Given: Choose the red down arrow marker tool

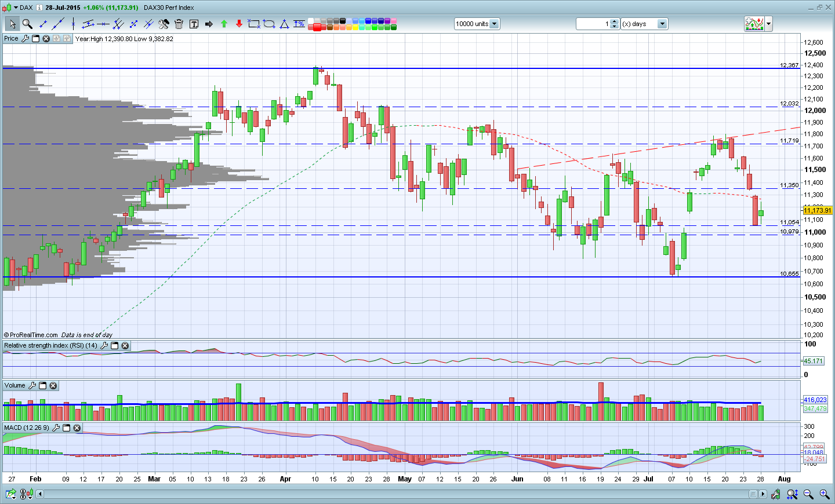Looking at the screenshot, I should pyautogui.click(x=239, y=24).
